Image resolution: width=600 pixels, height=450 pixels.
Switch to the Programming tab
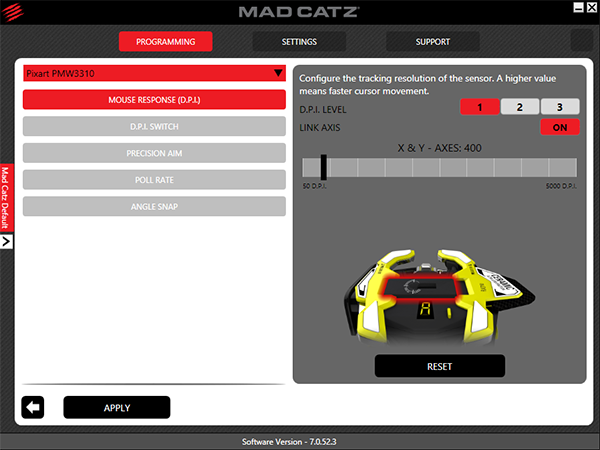tap(166, 41)
